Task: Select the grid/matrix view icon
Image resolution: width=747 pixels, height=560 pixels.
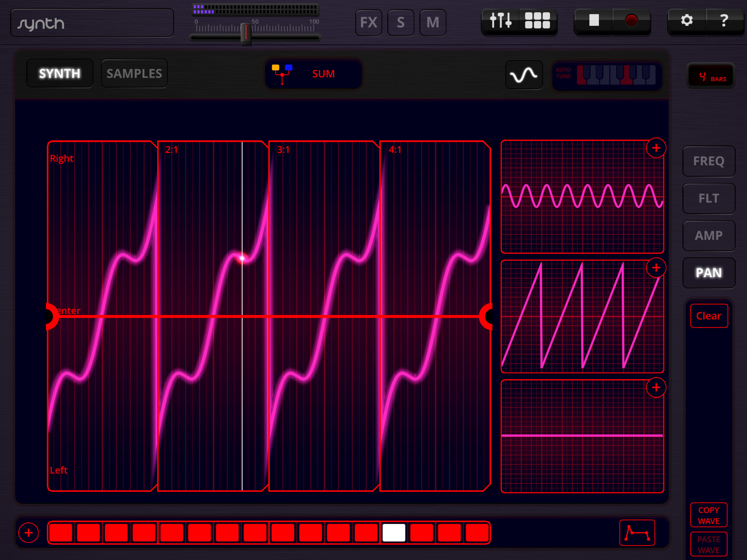Action: click(536, 21)
